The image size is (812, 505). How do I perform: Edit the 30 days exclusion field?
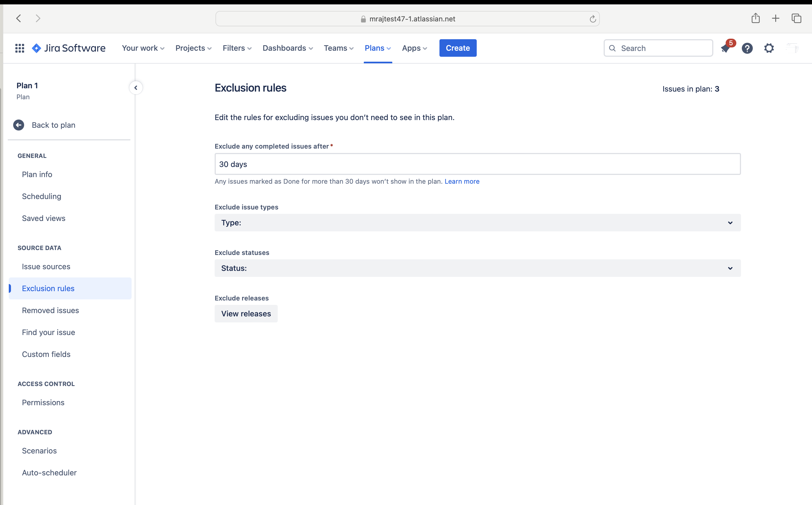[x=367, y=164]
